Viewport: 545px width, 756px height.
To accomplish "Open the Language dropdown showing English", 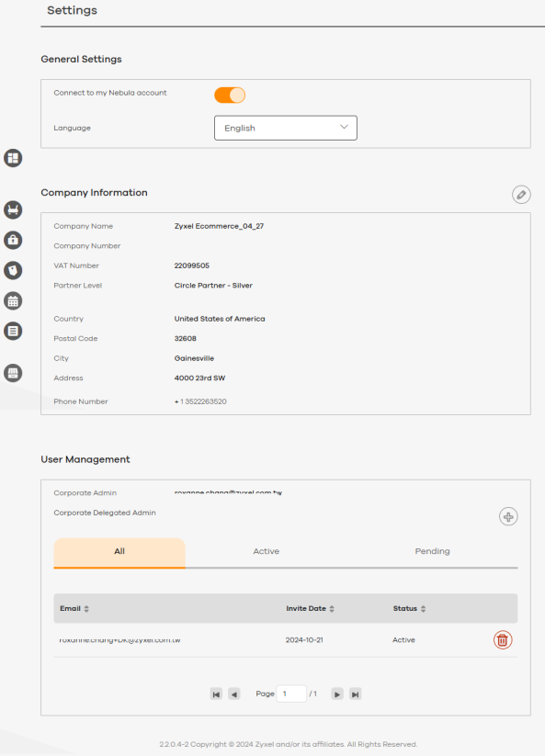I will (x=286, y=128).
